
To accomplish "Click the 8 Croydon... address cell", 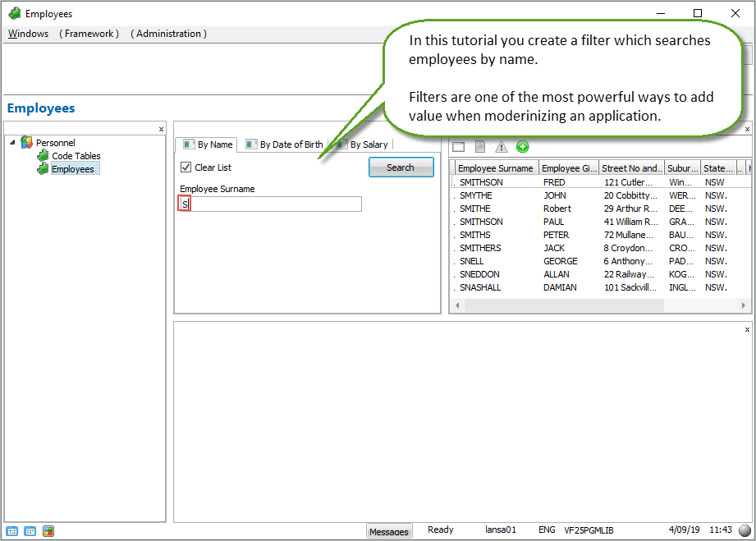I will 628,248.
